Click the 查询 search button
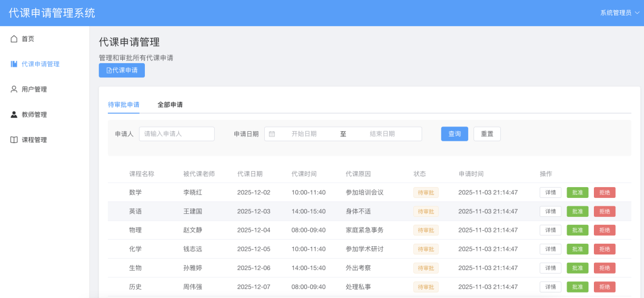 point(454,134)
